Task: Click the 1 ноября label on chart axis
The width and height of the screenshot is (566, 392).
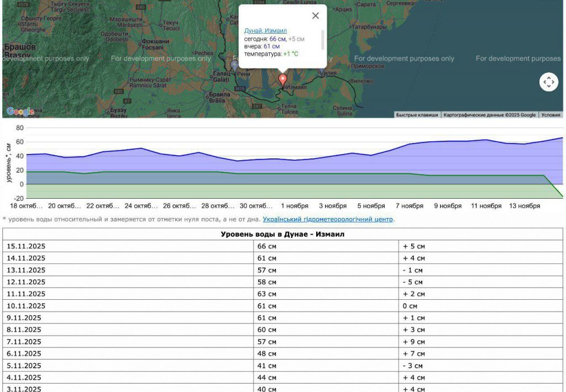Action: click(x=294, y=206)
